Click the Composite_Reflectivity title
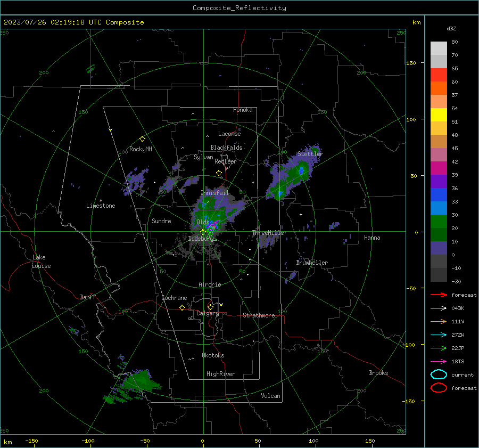Viewport: 479px width, 448px height. coord(239,8)
